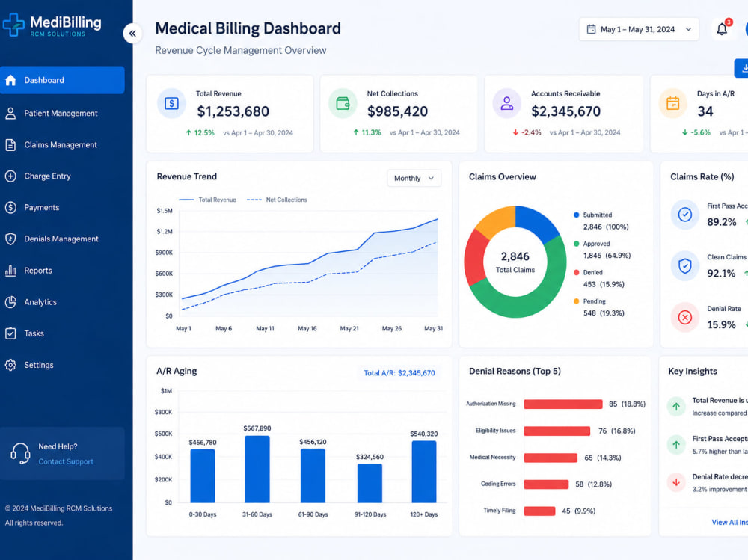The height and width of the screenshot is (560, 748).
Task: Click Patient Management person icon
Action: 10,113
